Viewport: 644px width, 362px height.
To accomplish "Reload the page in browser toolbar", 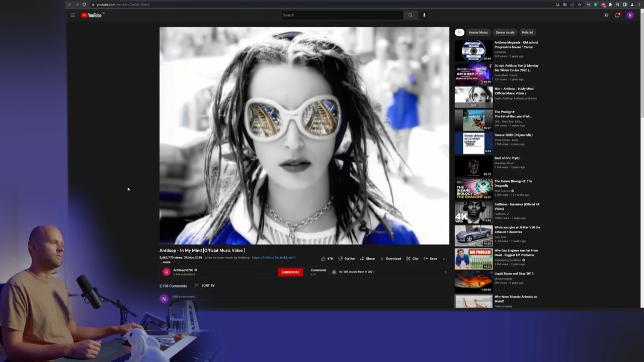I will click(84, 5).
